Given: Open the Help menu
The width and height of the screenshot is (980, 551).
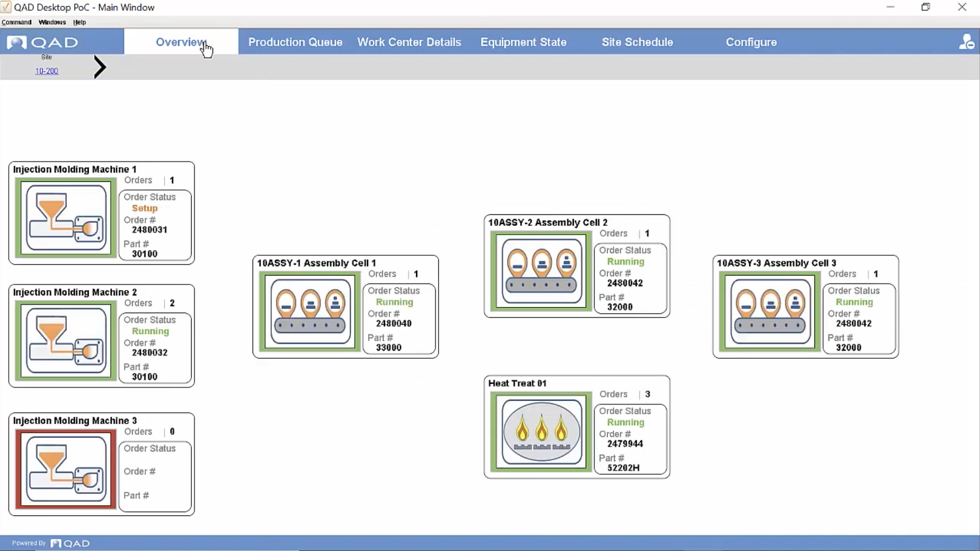Looking at the screenshot, I should (x=79, y=22).
